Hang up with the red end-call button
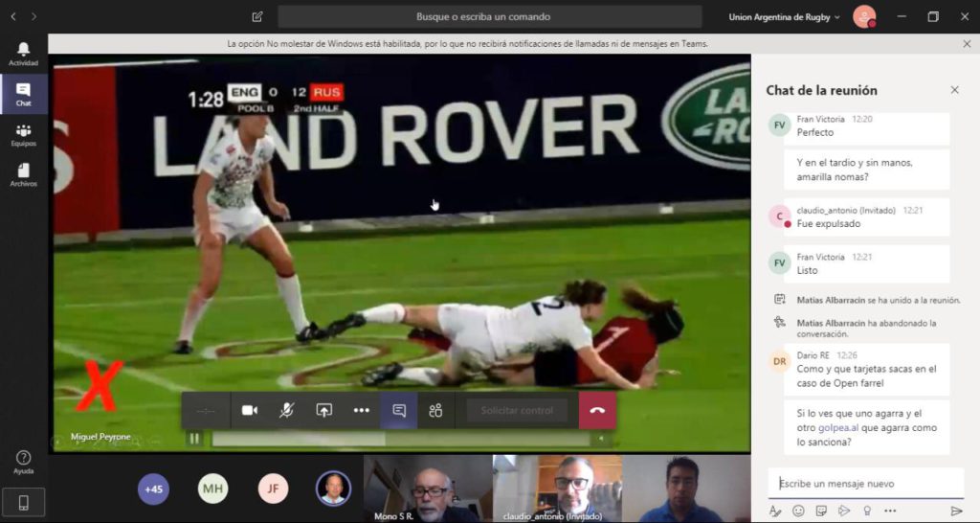This screenshot has height=523, width=980. point(597,410)
